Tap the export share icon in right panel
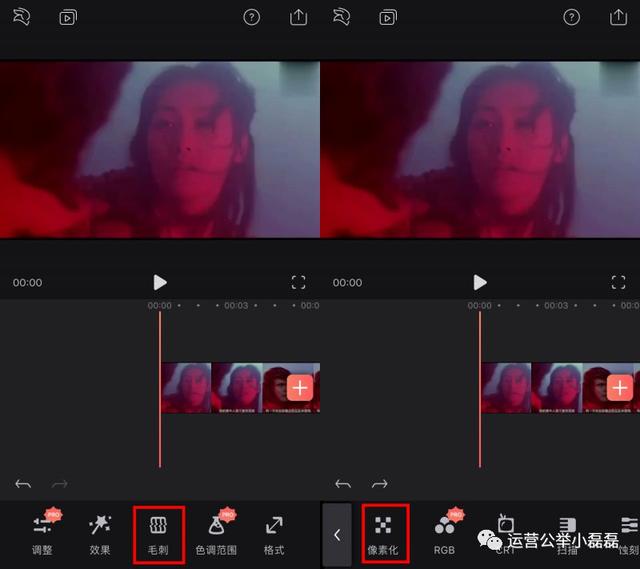Viewport: 640px width, 569px height. pos(618,17)
